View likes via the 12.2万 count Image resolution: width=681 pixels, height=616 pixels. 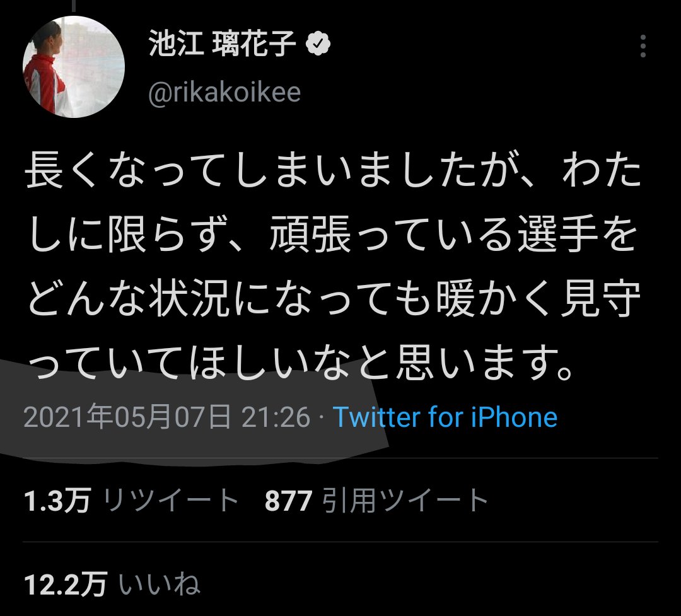66,584
